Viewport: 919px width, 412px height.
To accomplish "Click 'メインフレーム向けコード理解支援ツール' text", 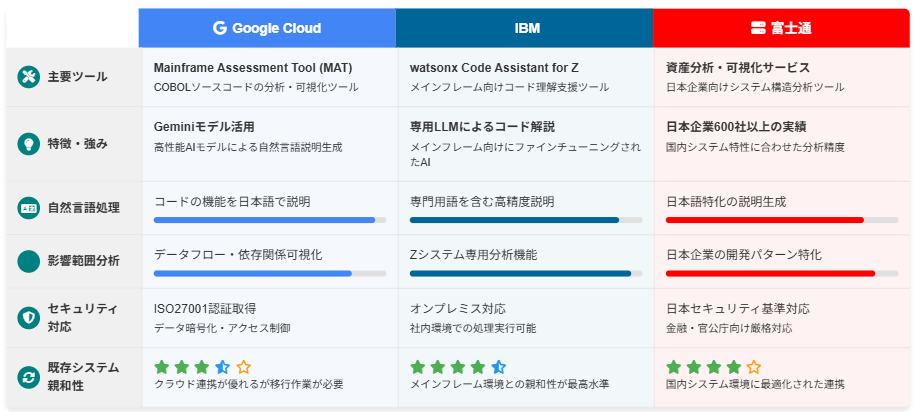I will [509, 87].
